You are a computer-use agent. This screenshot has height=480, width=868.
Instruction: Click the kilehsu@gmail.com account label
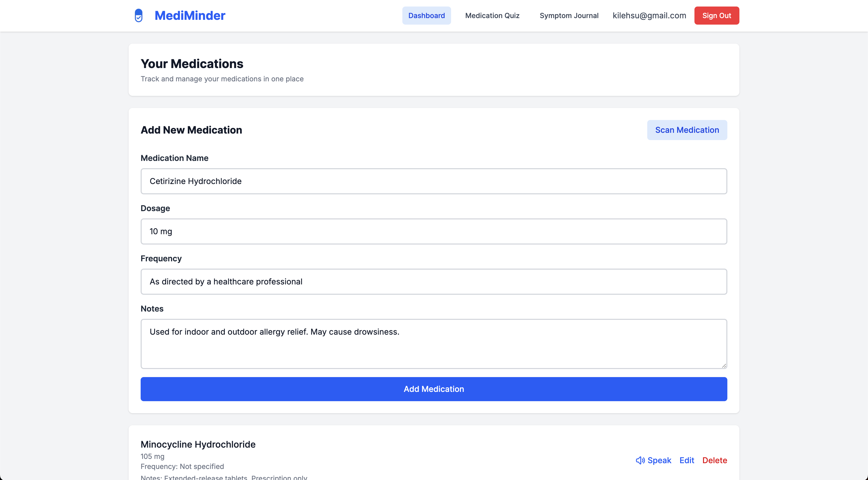click(x=649, y=16)
